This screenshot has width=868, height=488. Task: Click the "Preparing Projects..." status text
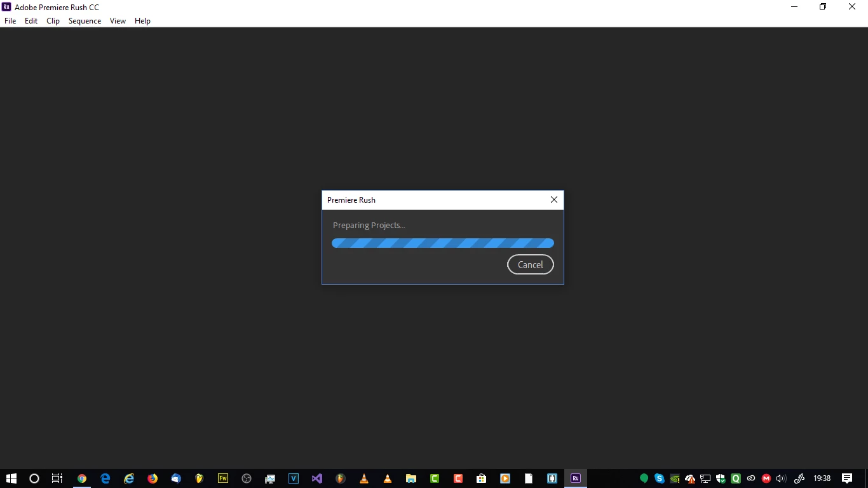[369, 225]
